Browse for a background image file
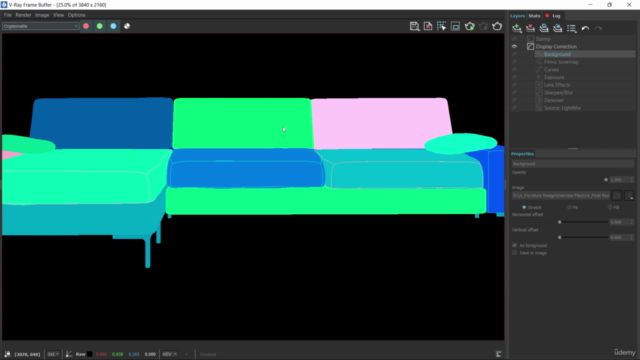 click(x=617, y=196)
